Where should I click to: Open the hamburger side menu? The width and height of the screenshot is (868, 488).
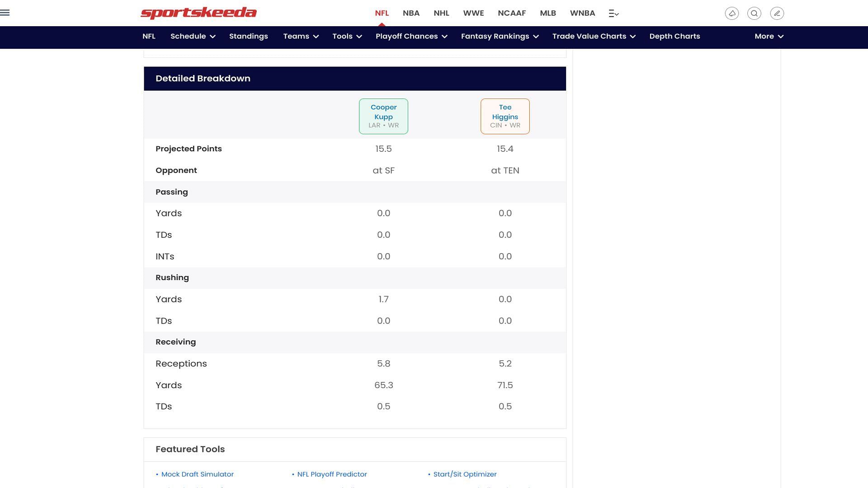click(x=5, y=13)
